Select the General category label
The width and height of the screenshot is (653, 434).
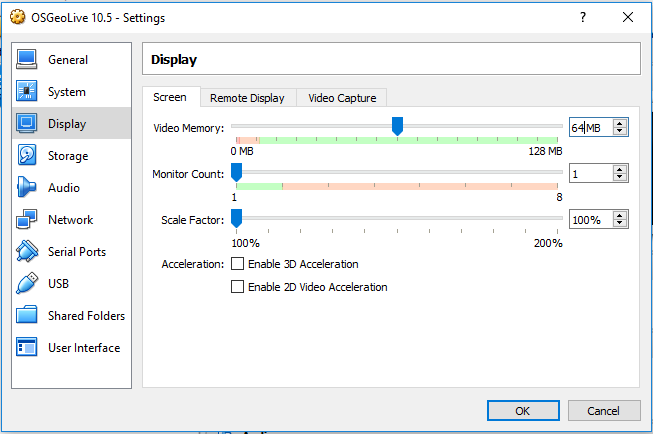click(x=68, y=60)
